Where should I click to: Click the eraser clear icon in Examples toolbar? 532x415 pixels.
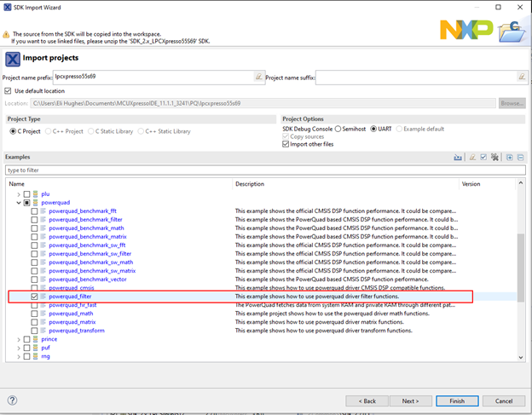click(x=472, y=157)
